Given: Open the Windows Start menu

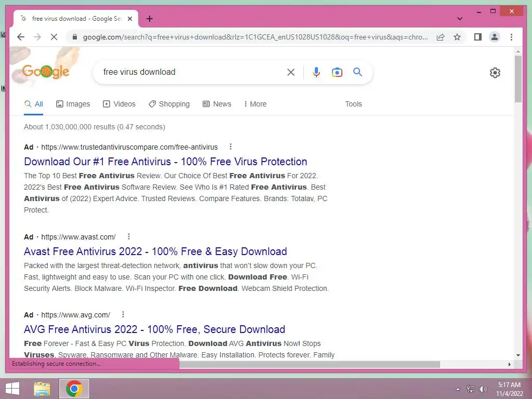Looking at the screenshot, I should 12,389.
